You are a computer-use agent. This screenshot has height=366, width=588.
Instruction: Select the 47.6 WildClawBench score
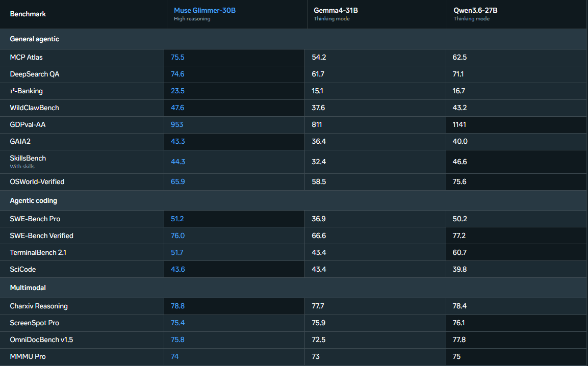(x=177, y=108)
